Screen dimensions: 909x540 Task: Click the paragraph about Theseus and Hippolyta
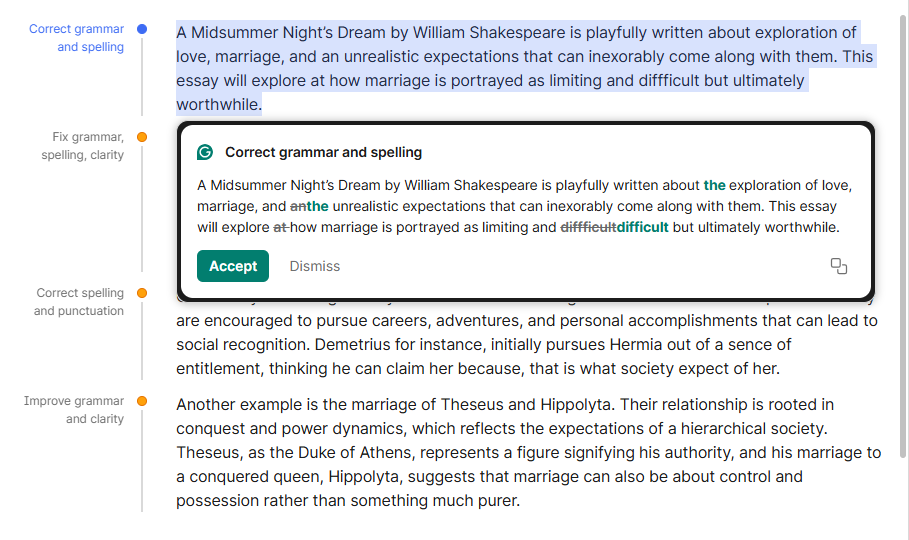500,452
